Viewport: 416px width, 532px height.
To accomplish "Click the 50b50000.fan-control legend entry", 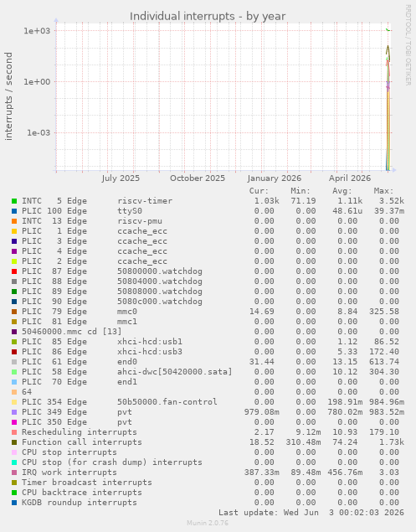I will [x=167, y=402].
